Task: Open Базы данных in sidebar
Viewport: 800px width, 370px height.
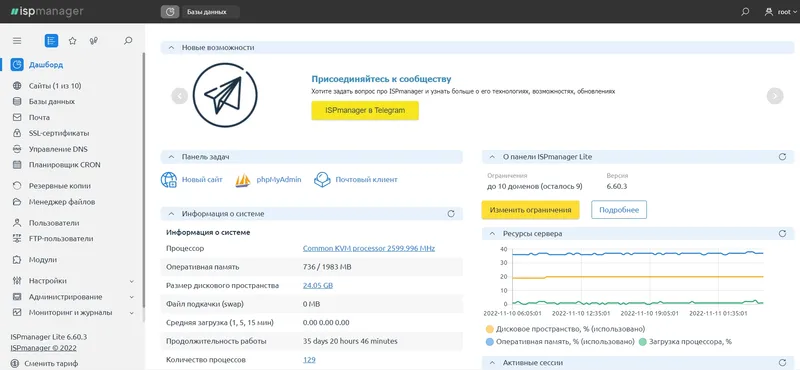Action: pyautogui.click(x=52, y=102)
